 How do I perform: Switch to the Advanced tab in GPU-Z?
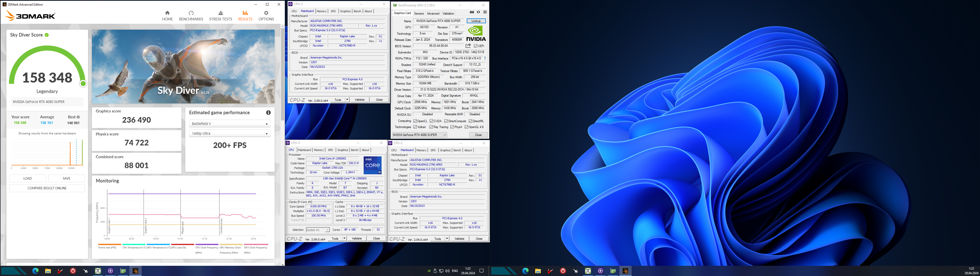tap(433, 13)
